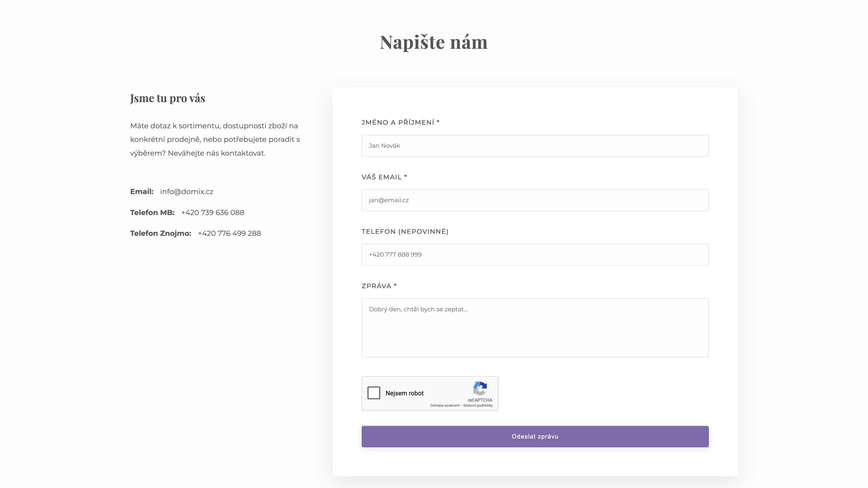Focus the "Jméno a příjmení" name field
This screenshot has height=488, width=868.
[x=535, y=145]
